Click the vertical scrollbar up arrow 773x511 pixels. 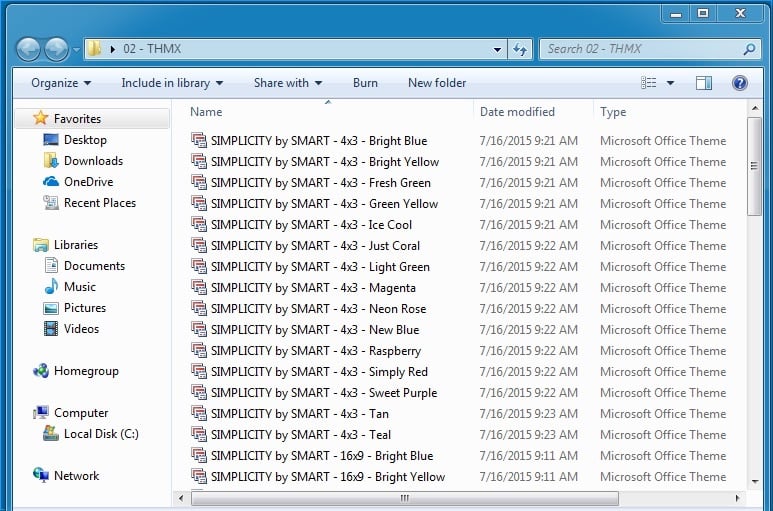tap(754, 108)
